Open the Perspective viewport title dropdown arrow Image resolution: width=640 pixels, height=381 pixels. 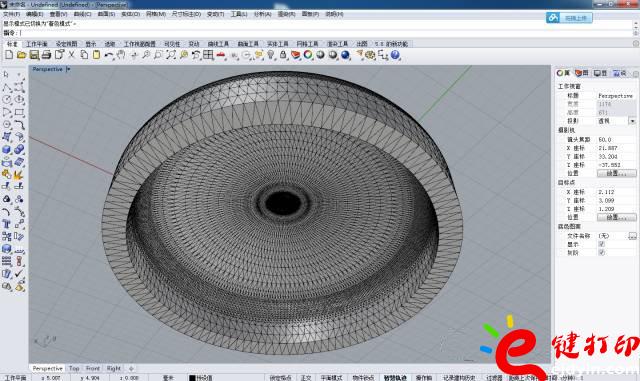coord(68,69)
